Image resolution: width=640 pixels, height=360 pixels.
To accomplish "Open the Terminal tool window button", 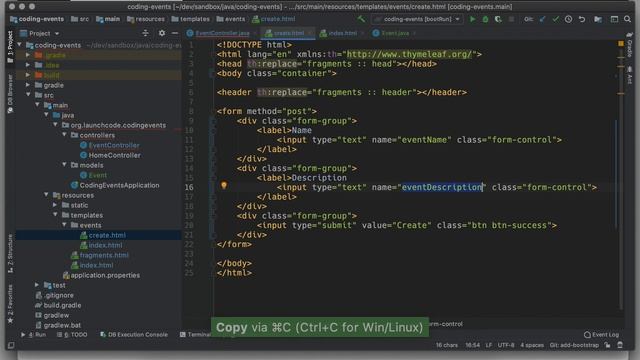I will click(x=195, y=335).
